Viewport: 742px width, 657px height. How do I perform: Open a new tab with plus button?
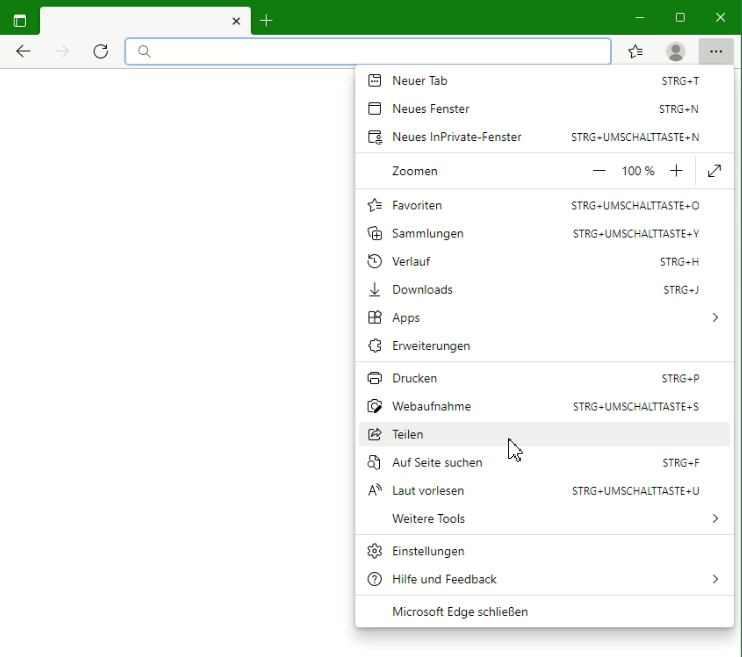click(x=266, y=20)
